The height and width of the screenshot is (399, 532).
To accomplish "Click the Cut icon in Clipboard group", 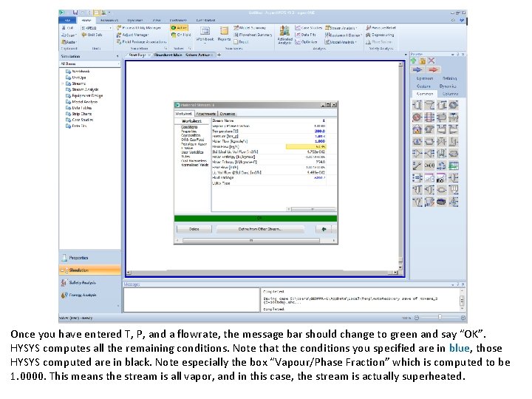I will pos(64,28).
